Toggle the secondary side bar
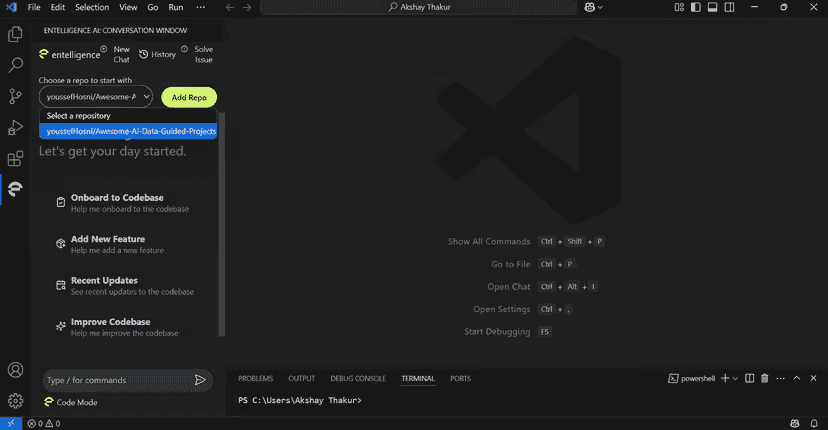828x430 pixels. 729,7
